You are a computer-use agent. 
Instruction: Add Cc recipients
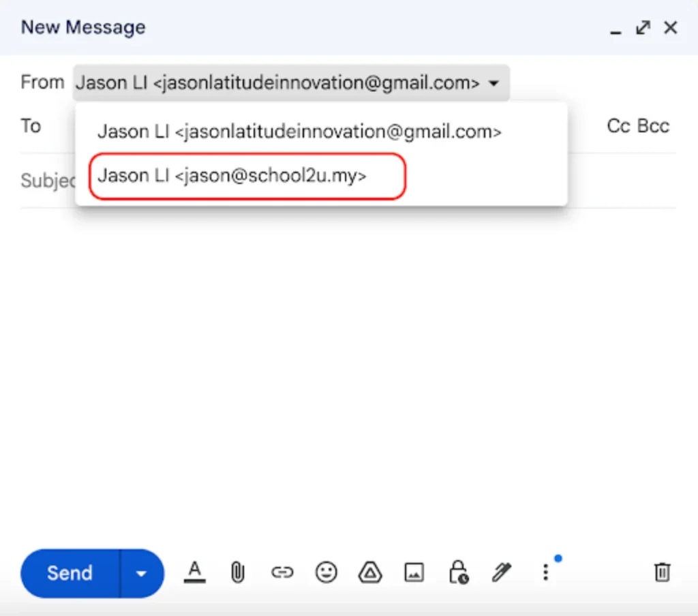pos(618,126)
